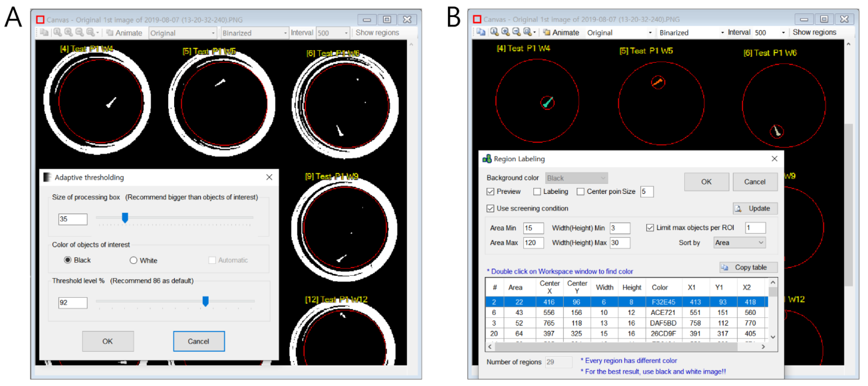Click Show regions in panel B toolbar
The height and width of the screenshot is (386, 868).
click(814, 32)
